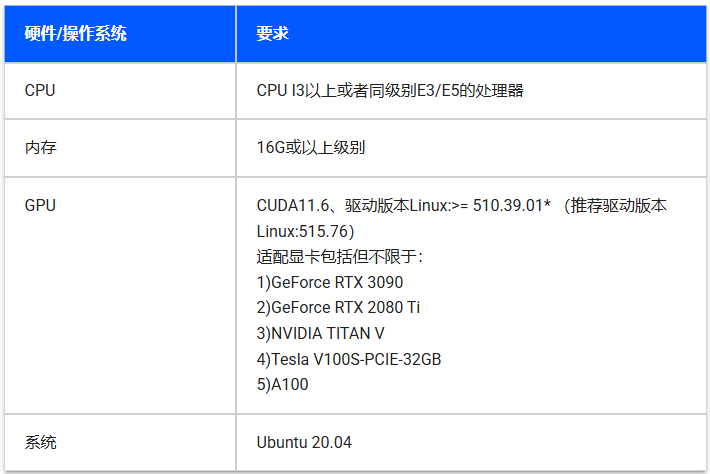Select the 内存 row label
The width and height of the screenshot is (710, 474).
tap(40, 148)
